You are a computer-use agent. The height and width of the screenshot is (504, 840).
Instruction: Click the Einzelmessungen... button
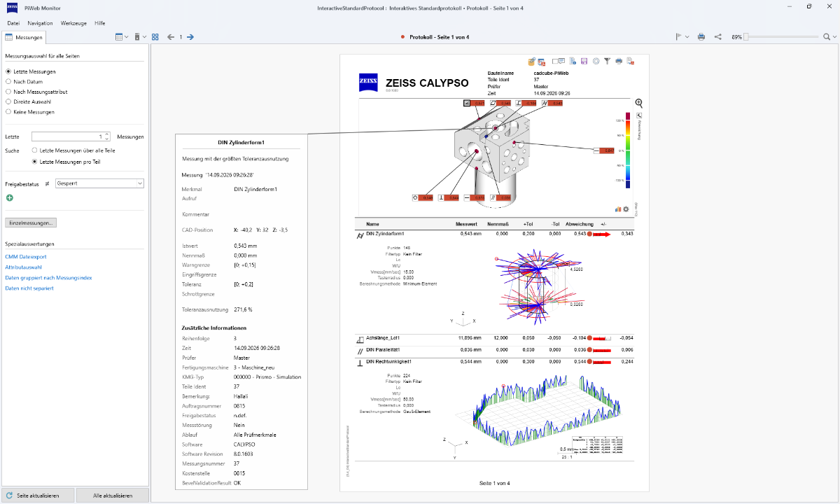31,223
